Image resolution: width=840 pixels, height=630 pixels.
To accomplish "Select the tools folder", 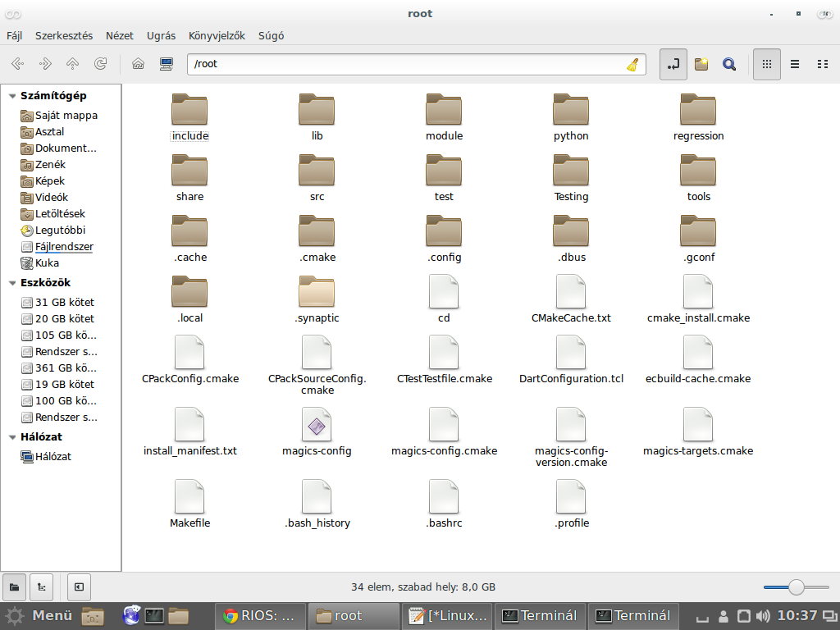I will [698, 178].
